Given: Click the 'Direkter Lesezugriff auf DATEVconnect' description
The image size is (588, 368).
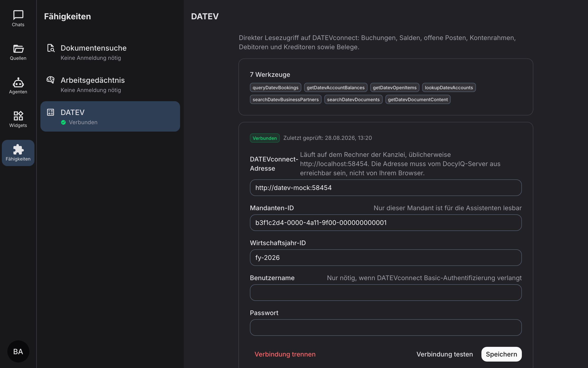Looking at the screenshot, I should click(377, 42).
